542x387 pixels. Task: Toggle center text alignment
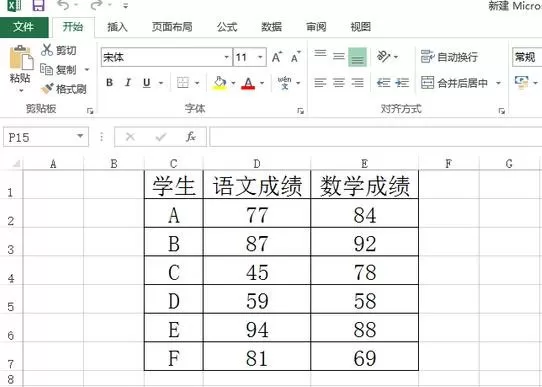(x=339, y=83)
